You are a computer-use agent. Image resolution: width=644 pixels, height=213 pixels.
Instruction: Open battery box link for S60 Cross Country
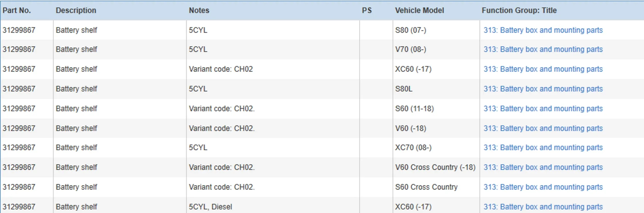[543, 187]
